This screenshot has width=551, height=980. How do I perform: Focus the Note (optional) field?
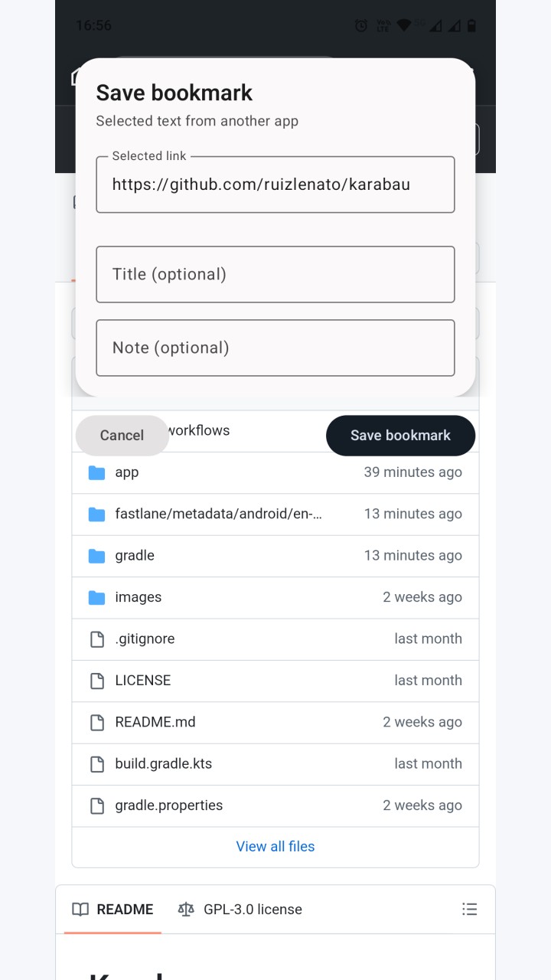(275, 348)
